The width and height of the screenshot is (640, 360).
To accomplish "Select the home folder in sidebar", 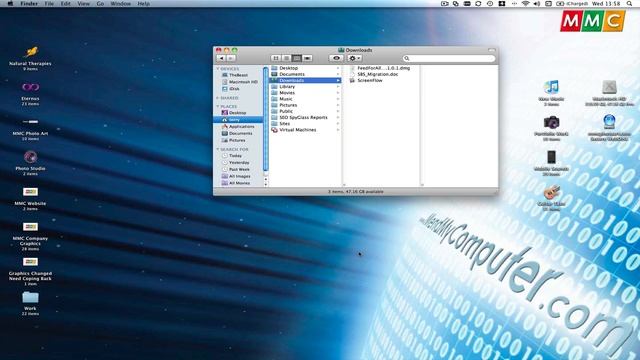I will click(238, 120).
